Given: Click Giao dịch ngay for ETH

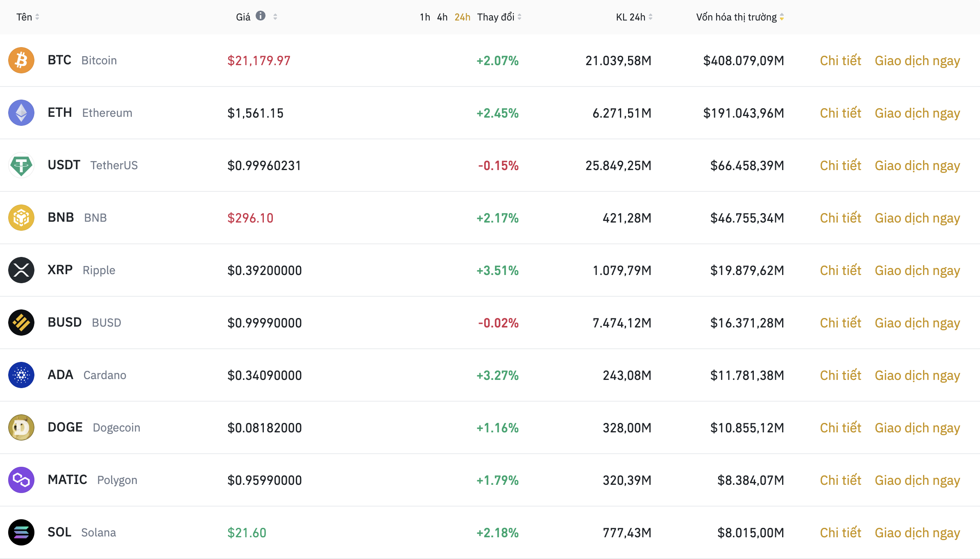Looking at the screenshot, I should click(917, 114).
